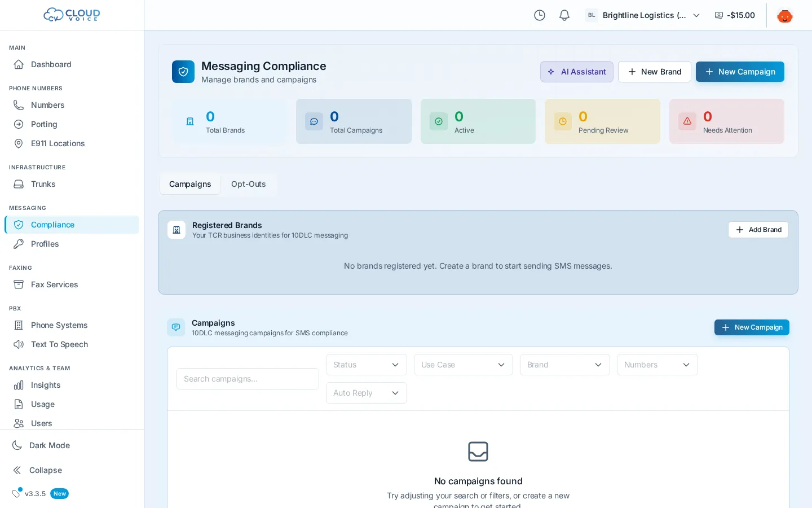812x508 pixels.
Task: Click the 'No campaigns found' text
Action: 478,481
